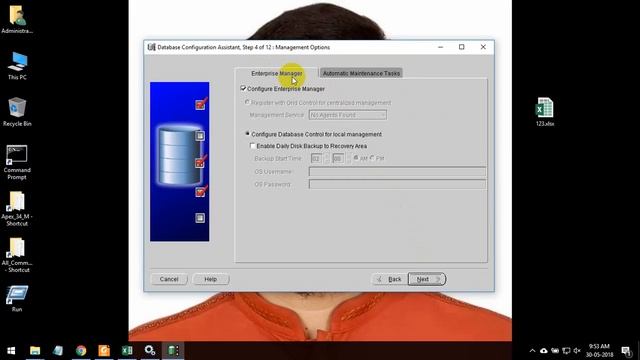Screen dimensions: 640x360
Task: Maximize the Database Configuration Assistant window
Action: tap(462, 47)
